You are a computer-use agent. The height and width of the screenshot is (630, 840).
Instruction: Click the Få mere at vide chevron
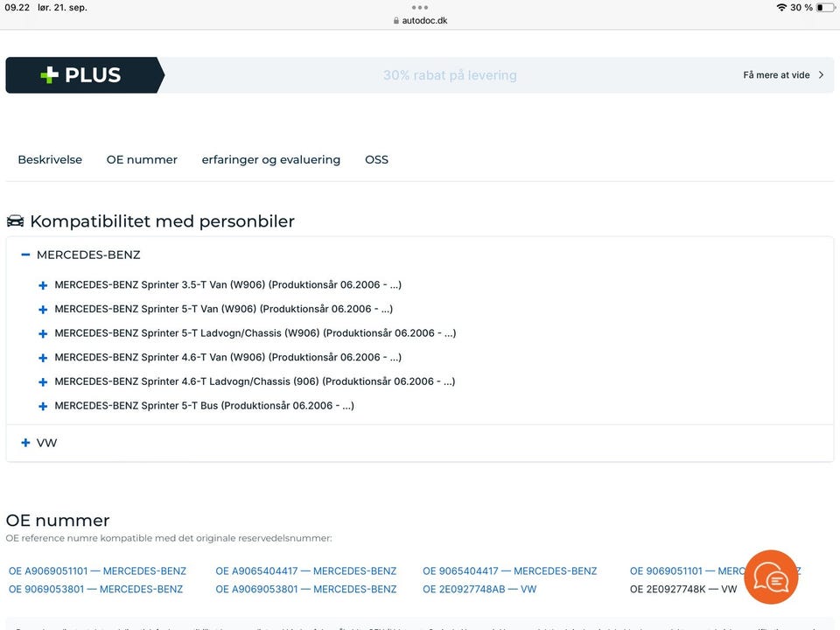pos(822,75)
